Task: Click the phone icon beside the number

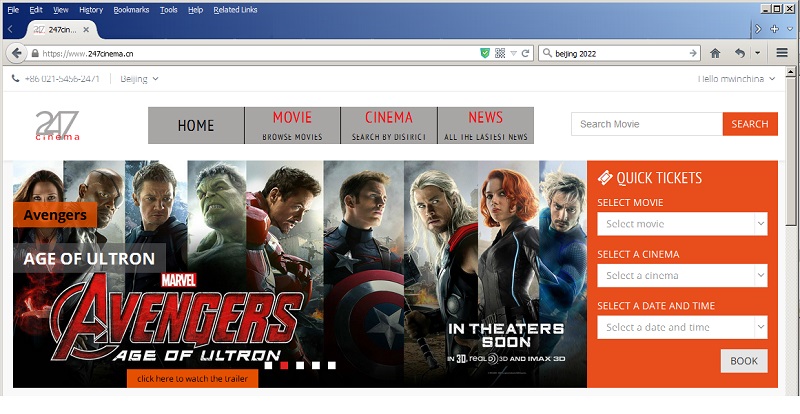Action: tap(15, 79)
